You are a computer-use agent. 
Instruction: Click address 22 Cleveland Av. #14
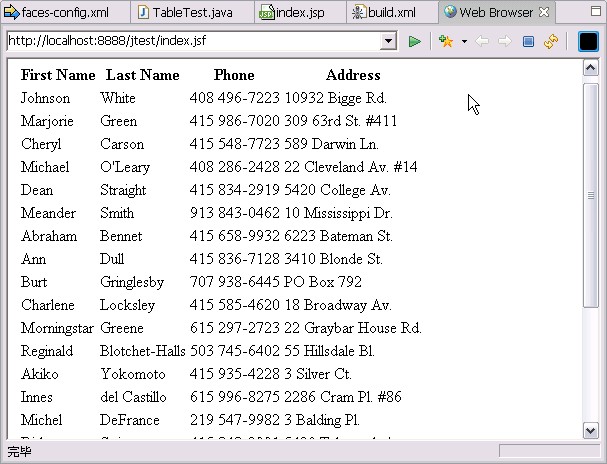pos(351,167)
